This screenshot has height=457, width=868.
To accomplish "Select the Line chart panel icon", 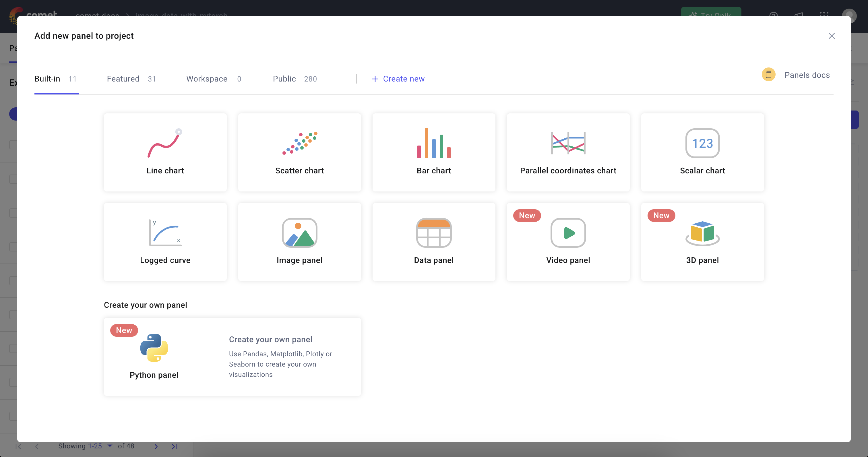I will click(165, 143).
